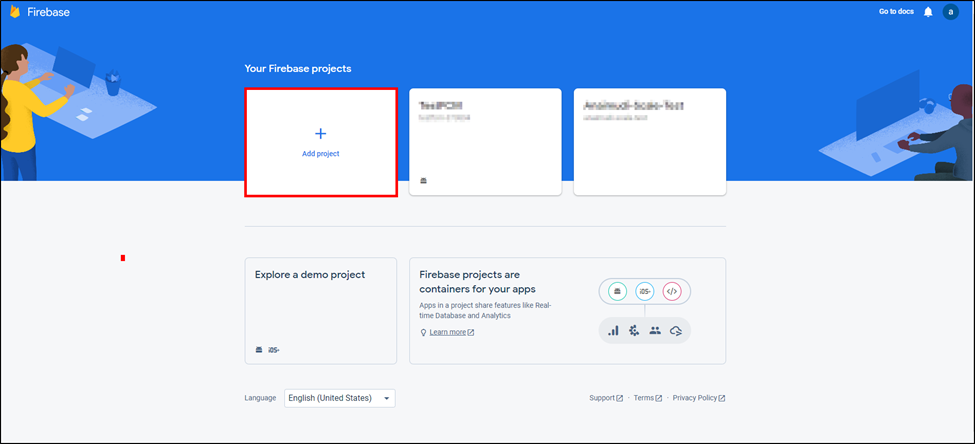The width and height of the screenshot is (975, 444).
Task: Click the cloud messaging icon
Action: [x=676, y=331]
